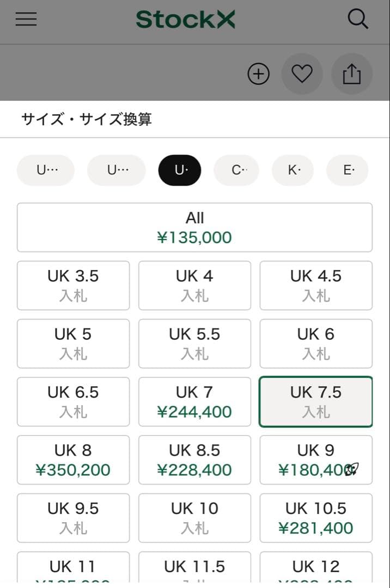The width and height of the screenshot is (390, 588).
Task: Select the KR size standard
Action: (x=292, y=170)
